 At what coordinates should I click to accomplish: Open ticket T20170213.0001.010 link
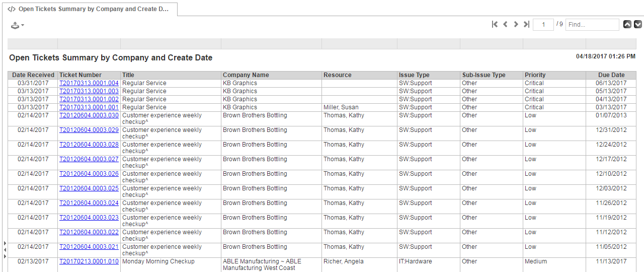(x=89, y=261)
